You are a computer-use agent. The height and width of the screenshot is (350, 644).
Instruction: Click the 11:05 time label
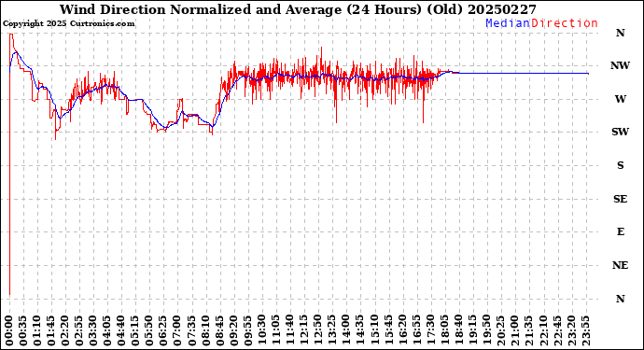(276, 330)
